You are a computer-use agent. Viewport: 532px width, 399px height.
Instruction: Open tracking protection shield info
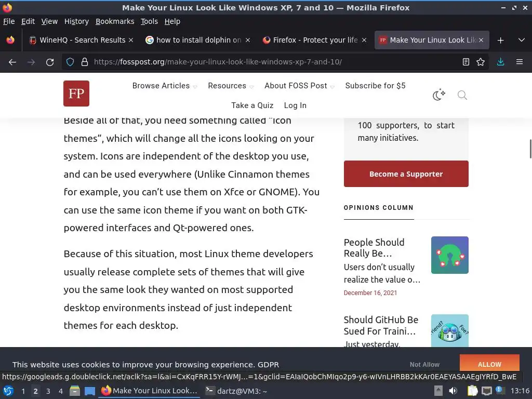pyautogui.click(x=70, y=62)
